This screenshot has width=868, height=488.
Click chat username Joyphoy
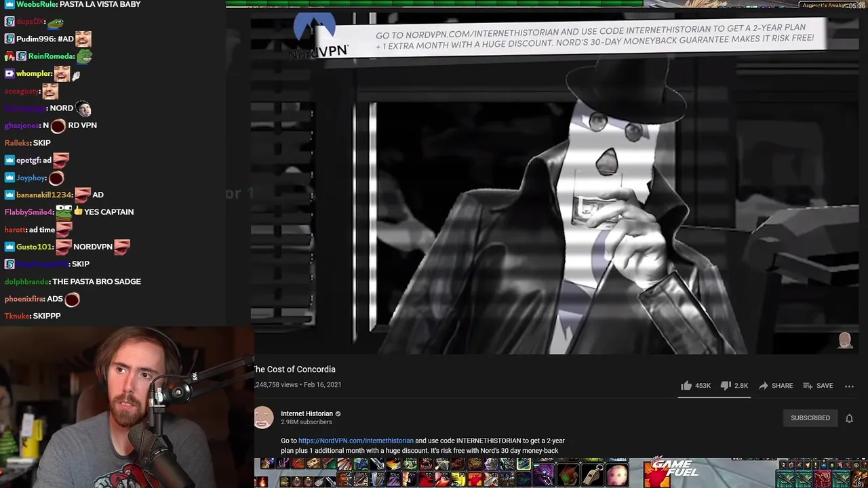point(31,178)
